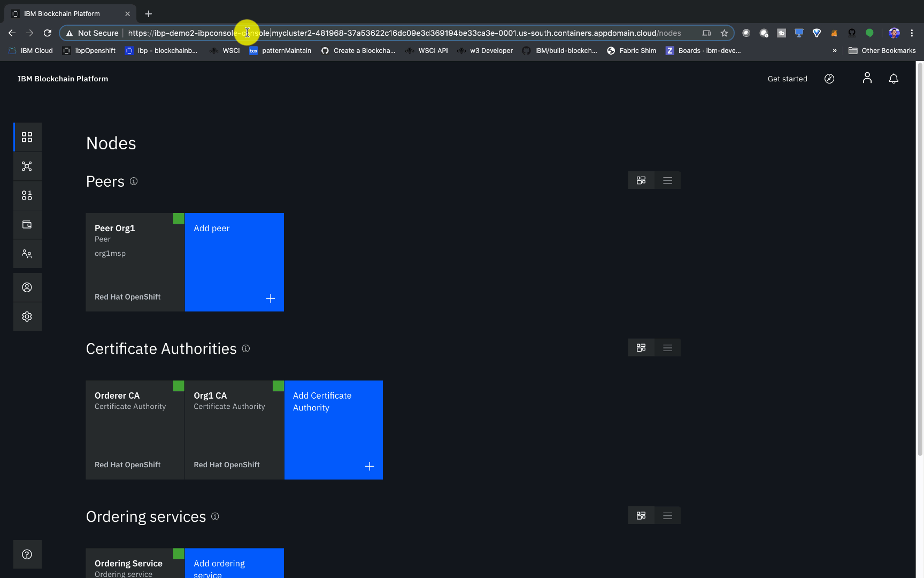
Task: Switch Peers section to grid view
Action: tap(641, 180)
